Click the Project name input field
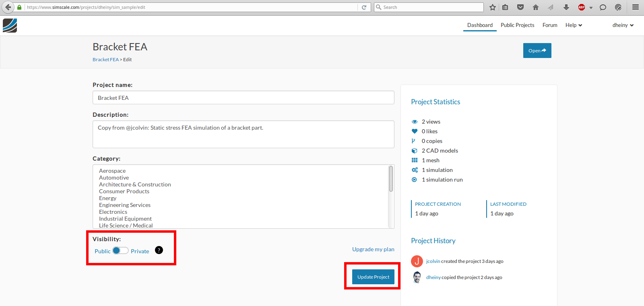Screen dimensions: 644x306 click(244, 97)
